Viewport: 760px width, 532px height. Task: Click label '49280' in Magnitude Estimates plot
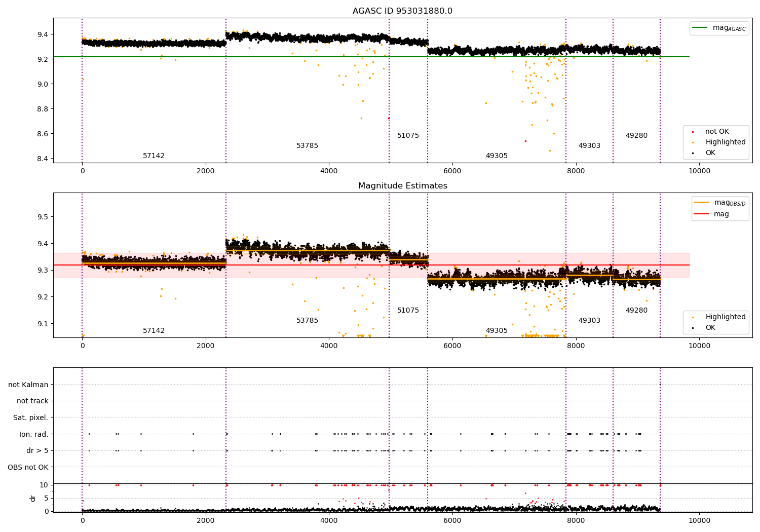click(636, 311)
